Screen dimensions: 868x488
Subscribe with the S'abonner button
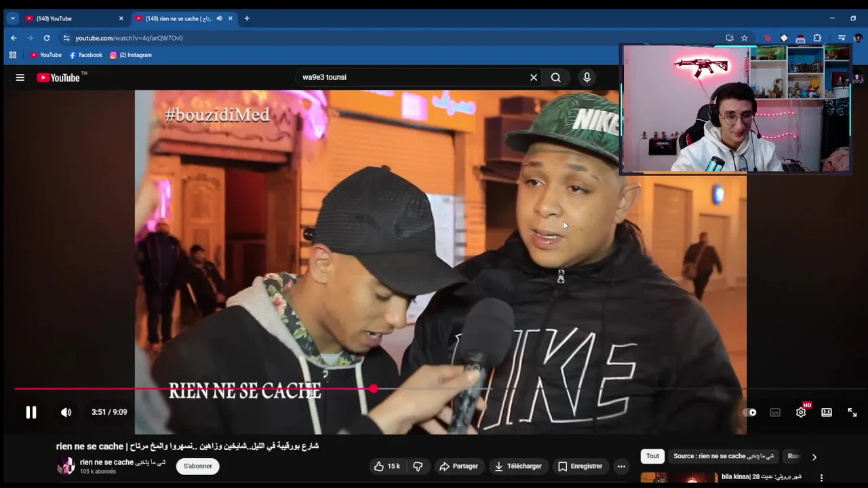click(198, 466)
